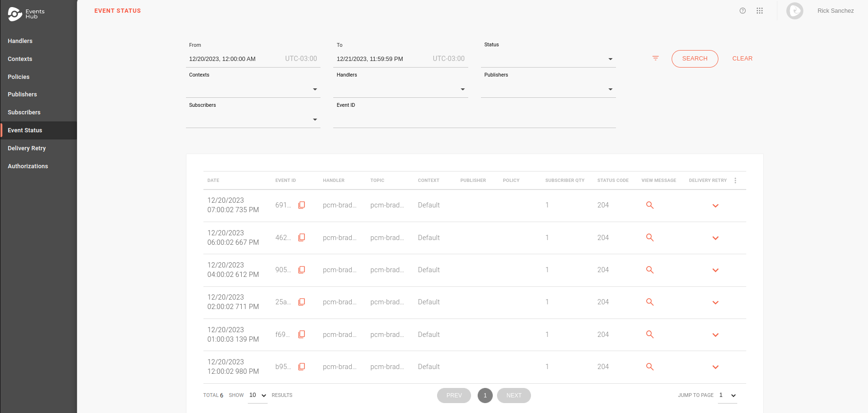The height and width of the screenshot is (413, 868).
Task: Click the CLEAR filters button
Action: (742, 59)
